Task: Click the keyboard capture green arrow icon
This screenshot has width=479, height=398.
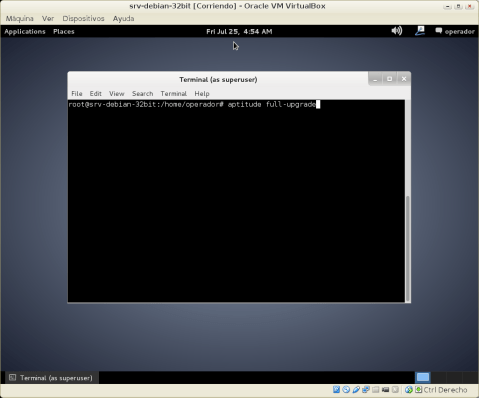Action: [x=418, y=390]
